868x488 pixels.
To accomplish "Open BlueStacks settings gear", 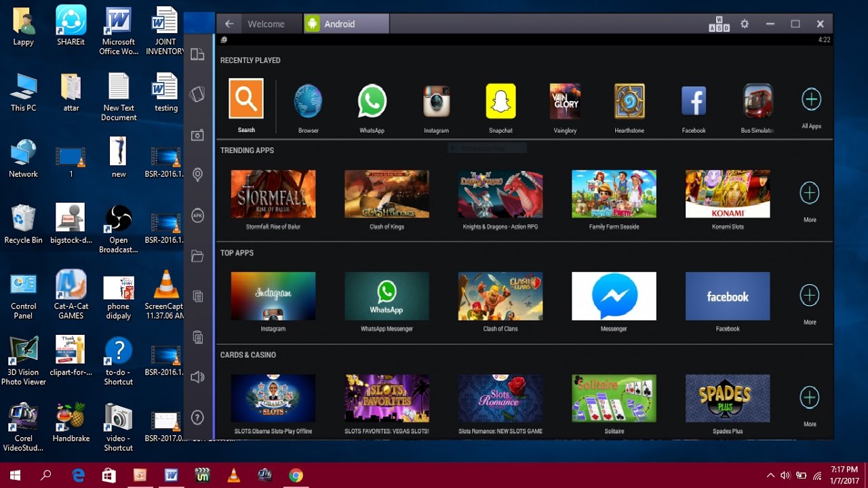I will (745, 24).
